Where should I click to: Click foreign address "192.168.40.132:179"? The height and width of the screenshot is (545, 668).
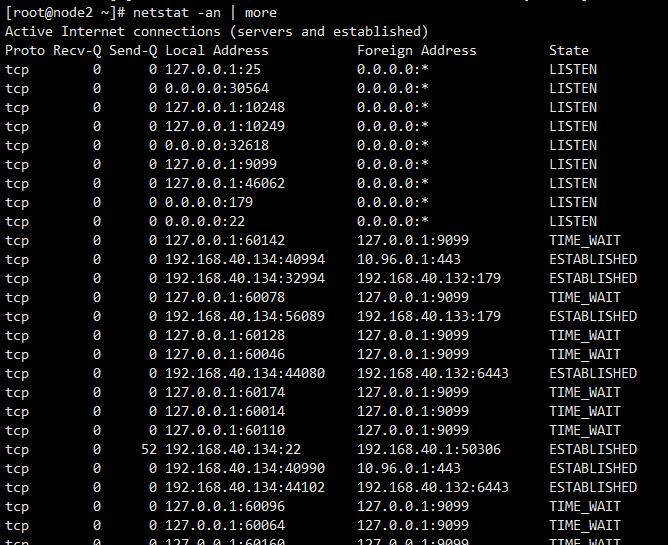429,278
